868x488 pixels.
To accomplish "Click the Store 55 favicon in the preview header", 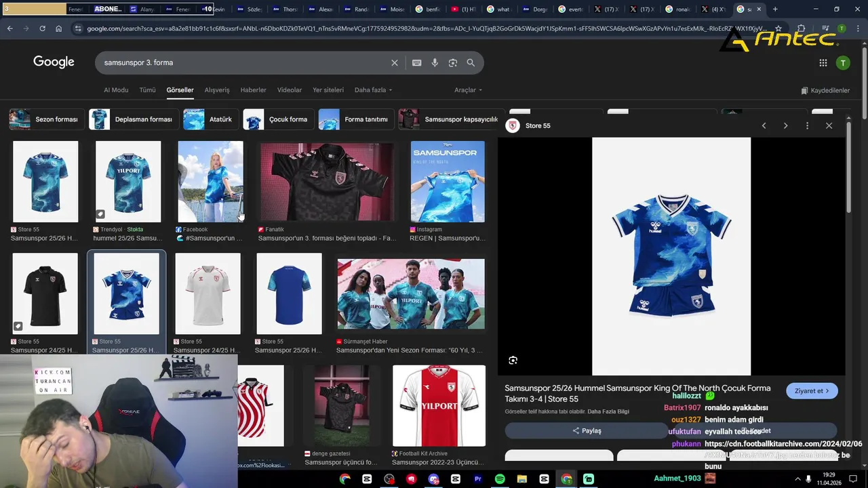I will point(513,125).
